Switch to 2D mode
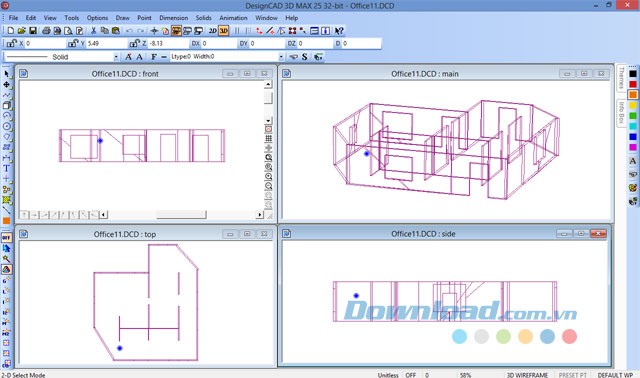 [212, 31]
